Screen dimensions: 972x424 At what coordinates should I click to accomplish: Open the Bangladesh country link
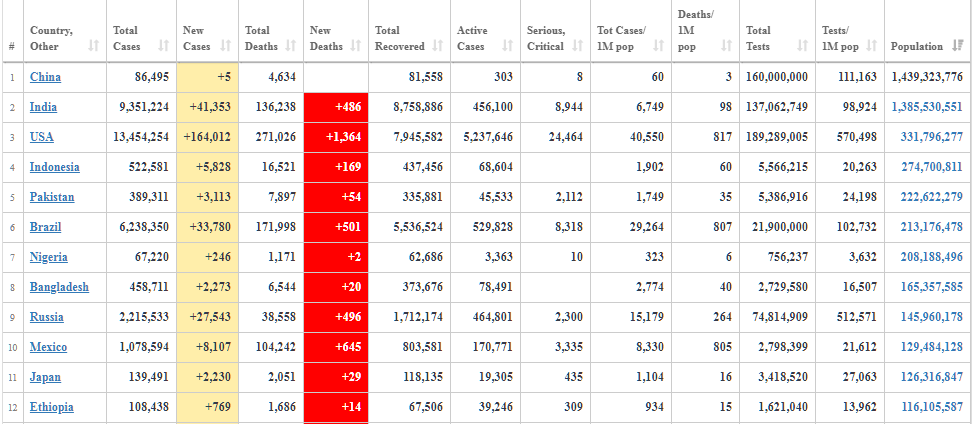[x=59, y=287]
